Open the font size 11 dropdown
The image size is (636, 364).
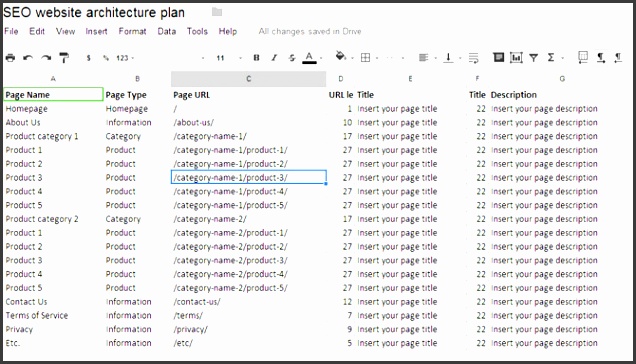pos(228,58)
